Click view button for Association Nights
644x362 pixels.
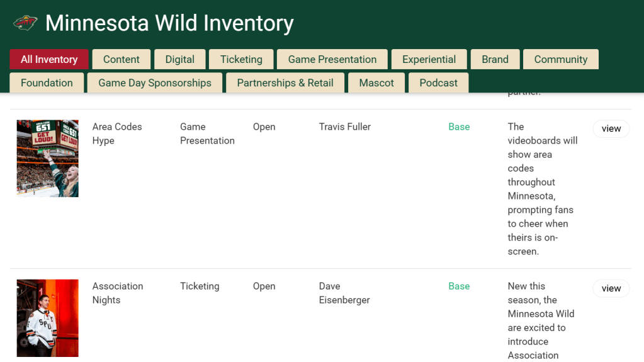point(611,288)
